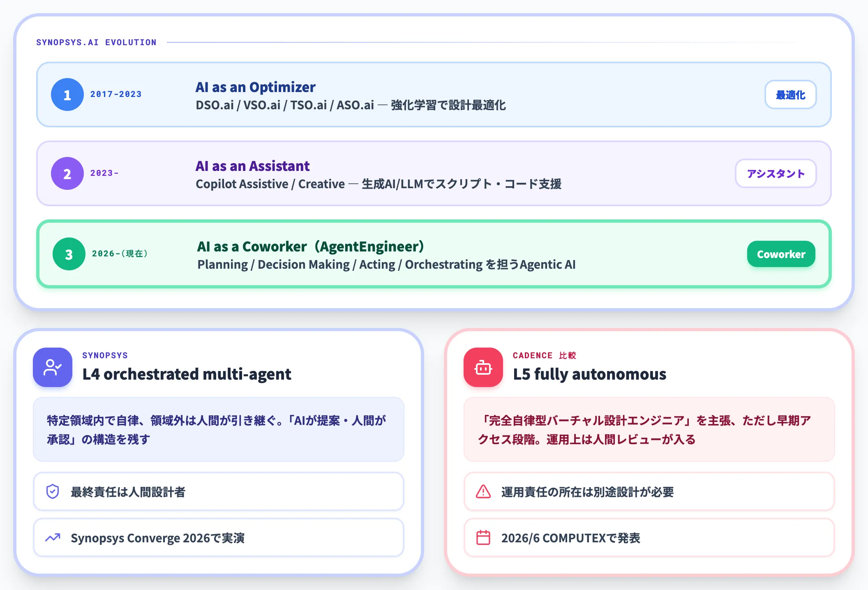
Task: Click the trending-up arrow icon
Action: pyautogui.click(x=53, y=537)
